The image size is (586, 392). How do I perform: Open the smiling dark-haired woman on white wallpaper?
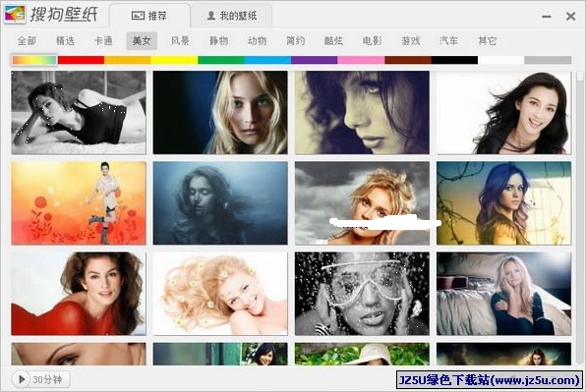coord(503,112)
